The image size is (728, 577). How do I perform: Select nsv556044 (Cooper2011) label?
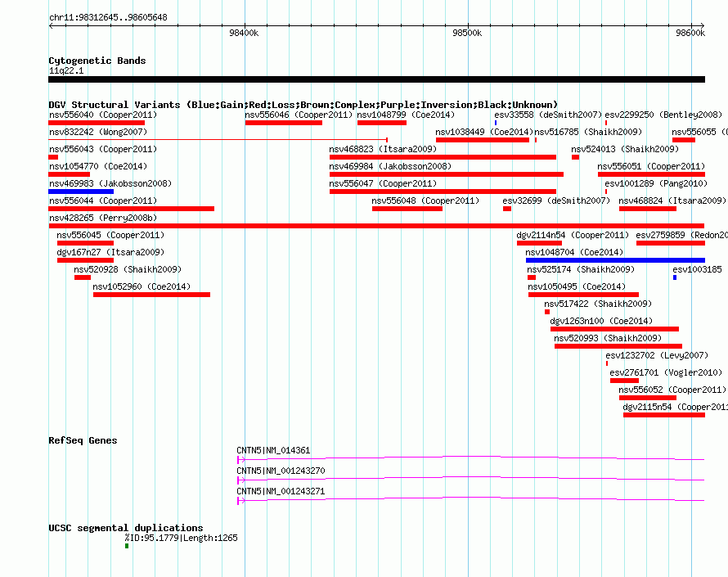coord(103,201)
